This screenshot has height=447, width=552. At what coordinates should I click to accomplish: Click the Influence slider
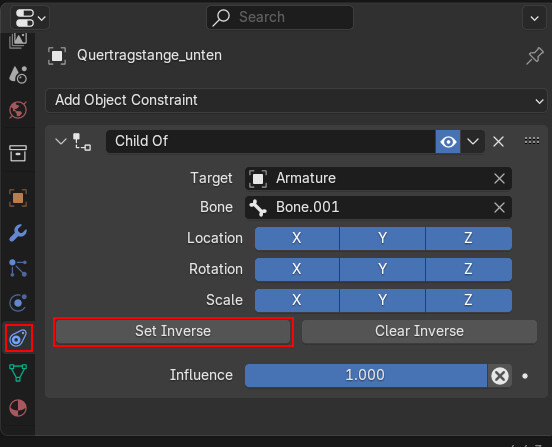(x=366, y=376)
